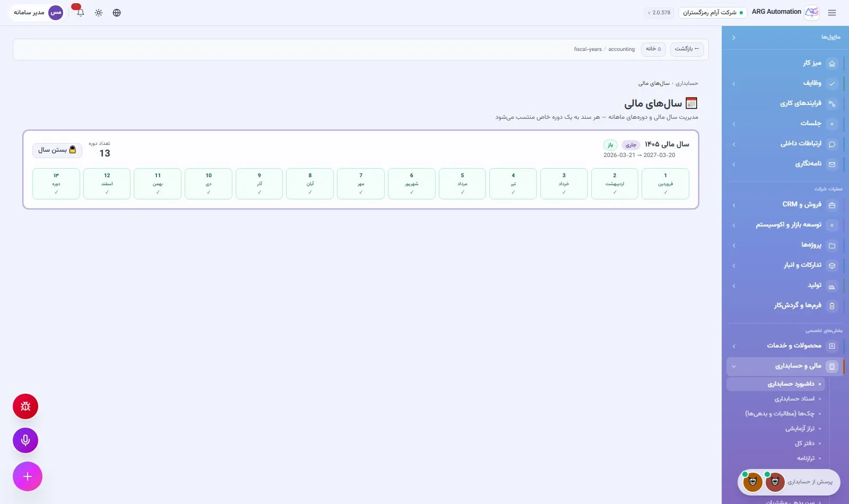Click the میز کار home icon
Screen dimensions: 849x504
832,64
